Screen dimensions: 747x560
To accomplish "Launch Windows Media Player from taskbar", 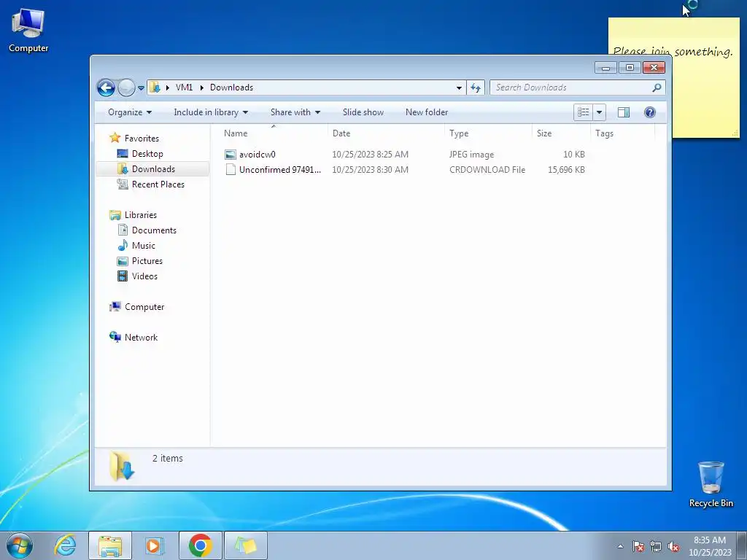I will tap(155, 545).
